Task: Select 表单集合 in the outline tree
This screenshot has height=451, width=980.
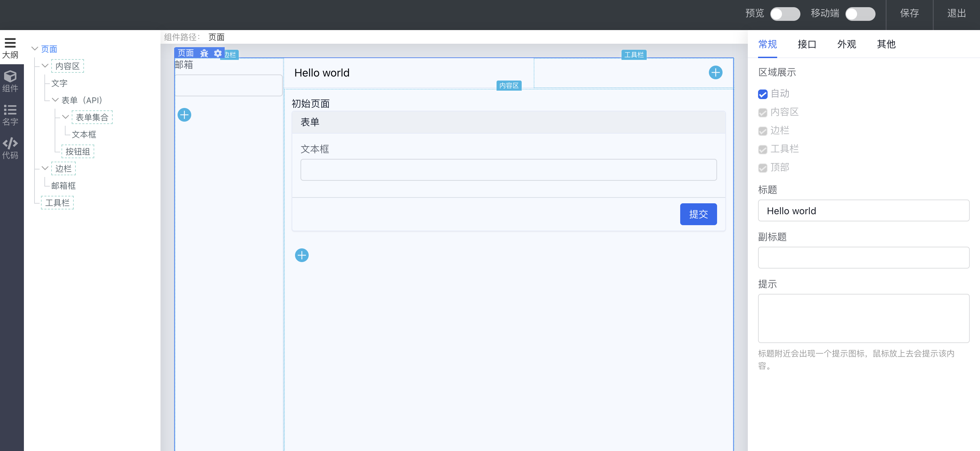Action: click(x=92, y=117)
